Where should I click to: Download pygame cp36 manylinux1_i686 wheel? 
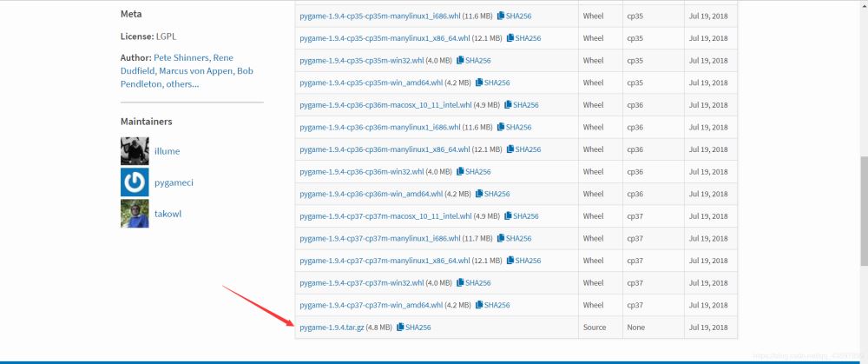pyautogui.click(x=380, y=127)
